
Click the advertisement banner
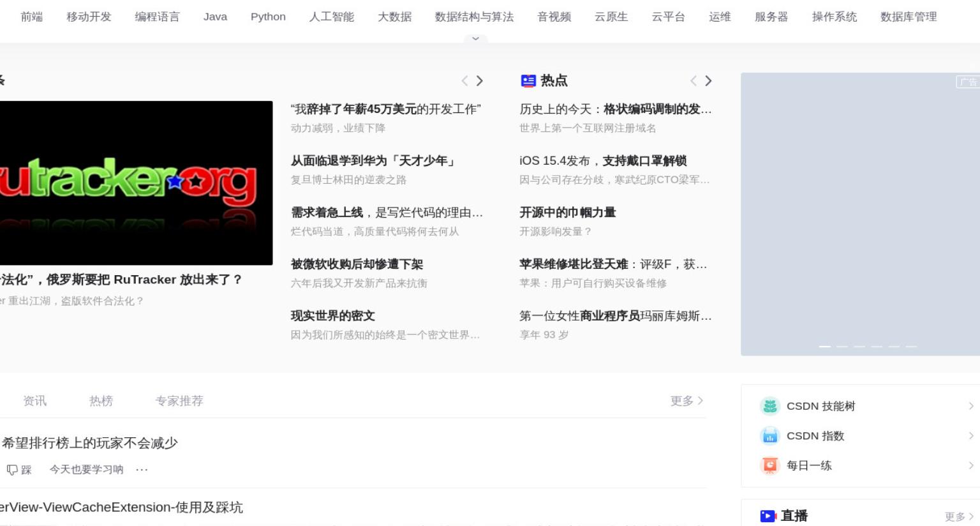(860, 214)
